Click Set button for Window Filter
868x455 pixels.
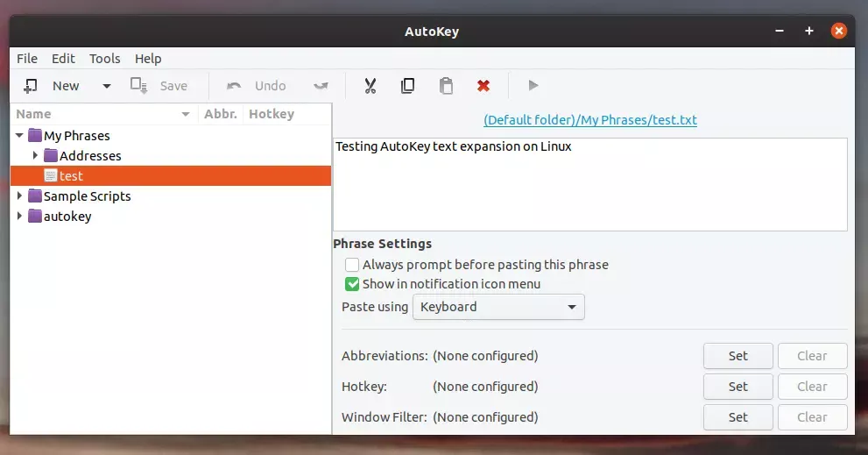pos(737,417)
